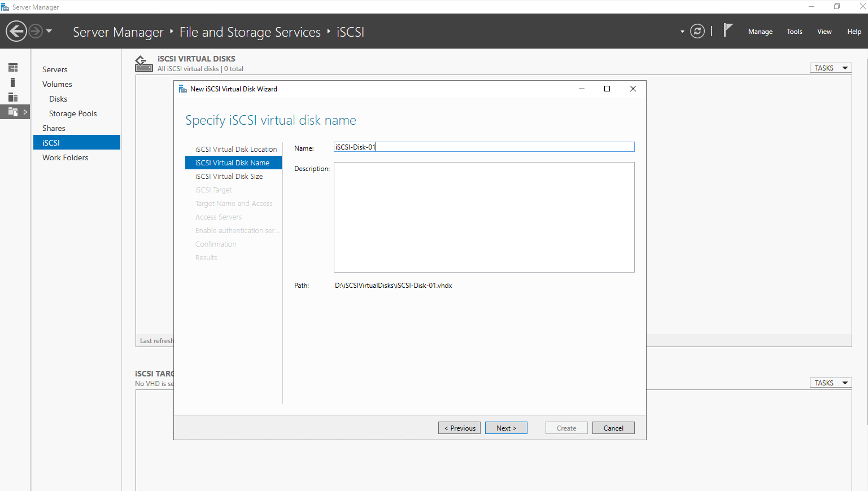Click inside the Description text box
This screenshot has width=868, height=491.
483,217
